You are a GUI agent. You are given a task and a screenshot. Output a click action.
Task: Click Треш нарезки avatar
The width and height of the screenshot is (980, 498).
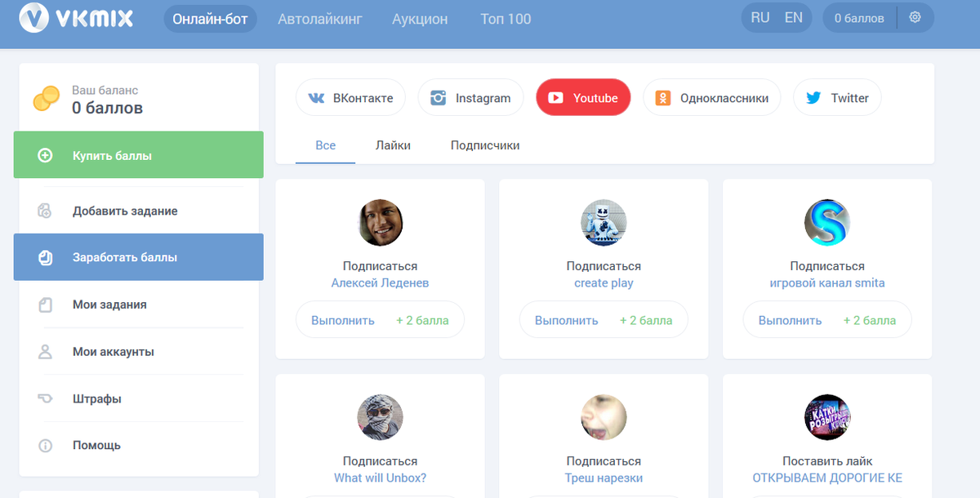coord(604,418)
